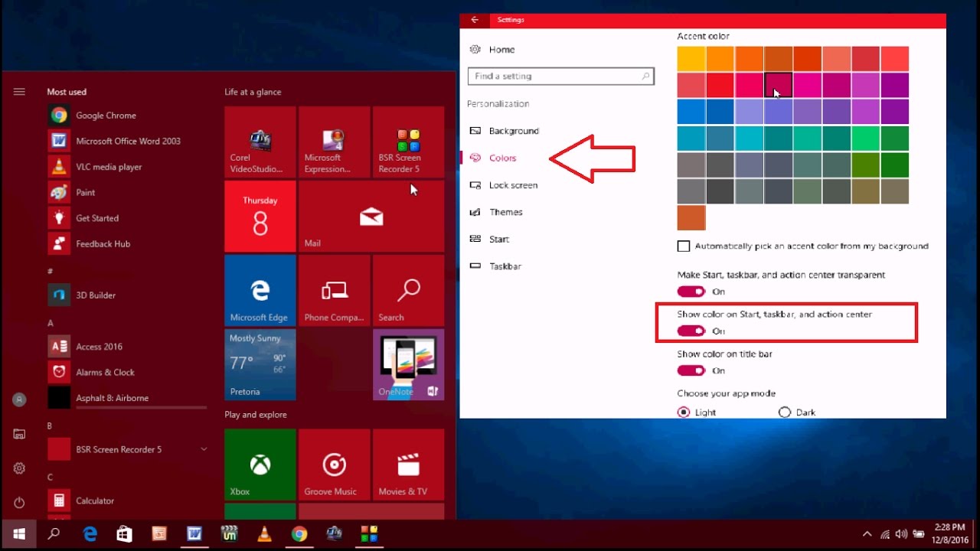Open Themes settings page
Viewport: 980px width, 551px height.
(x=506, y=212)
